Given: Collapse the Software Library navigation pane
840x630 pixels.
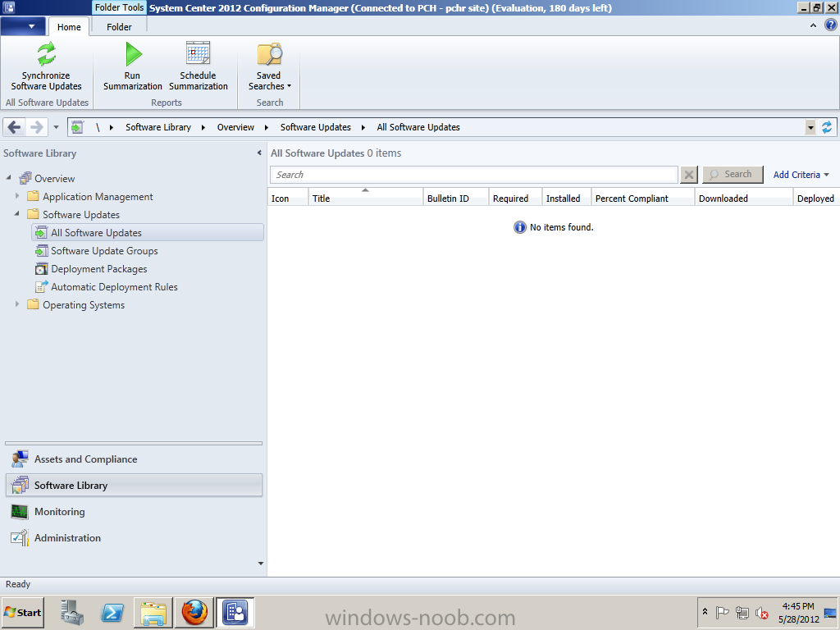Looking at the screenshot, I should pyautogui.click(x=259, y=153).
